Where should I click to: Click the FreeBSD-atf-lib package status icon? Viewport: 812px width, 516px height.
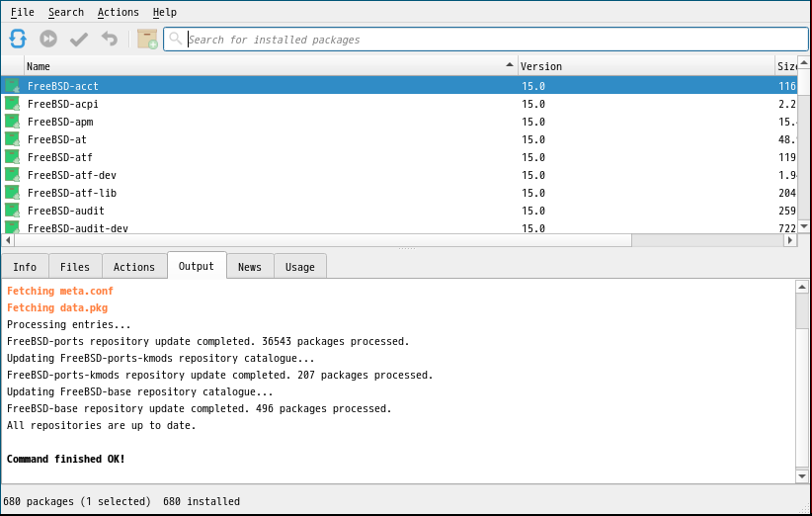(12, 193)
